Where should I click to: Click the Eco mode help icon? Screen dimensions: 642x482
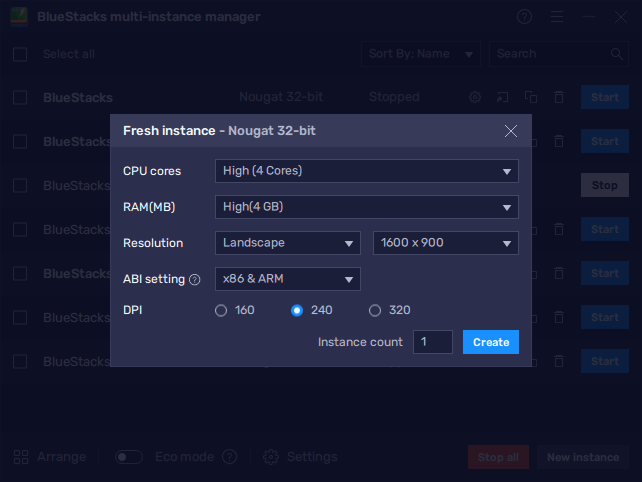pos(229,457)
